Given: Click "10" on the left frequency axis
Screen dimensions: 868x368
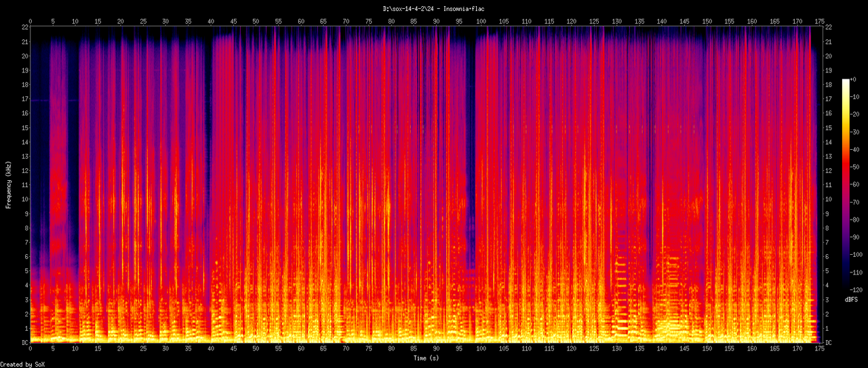Looking at the screenshot, I should (x=24, y=199).
